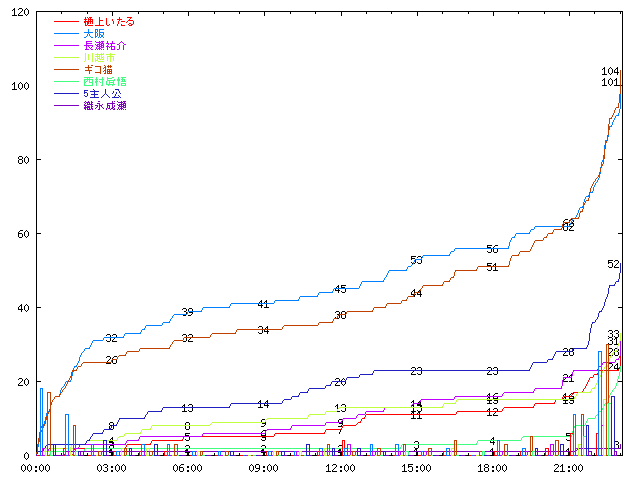The width and height of the screenshot is (640, 480).
Task: Click the blue line swatch beside 大阪
Action: point(67,34)
